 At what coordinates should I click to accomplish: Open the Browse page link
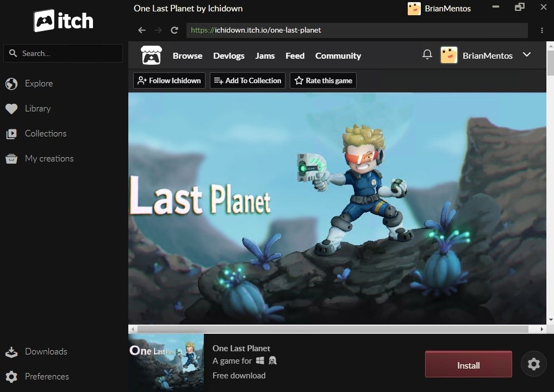coord(187,56)
